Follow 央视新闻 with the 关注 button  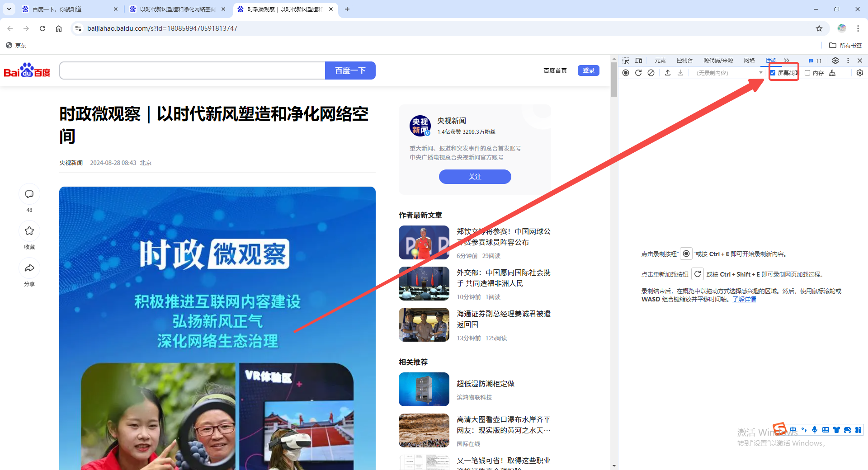pyautogui.click(x=475, y=177)
